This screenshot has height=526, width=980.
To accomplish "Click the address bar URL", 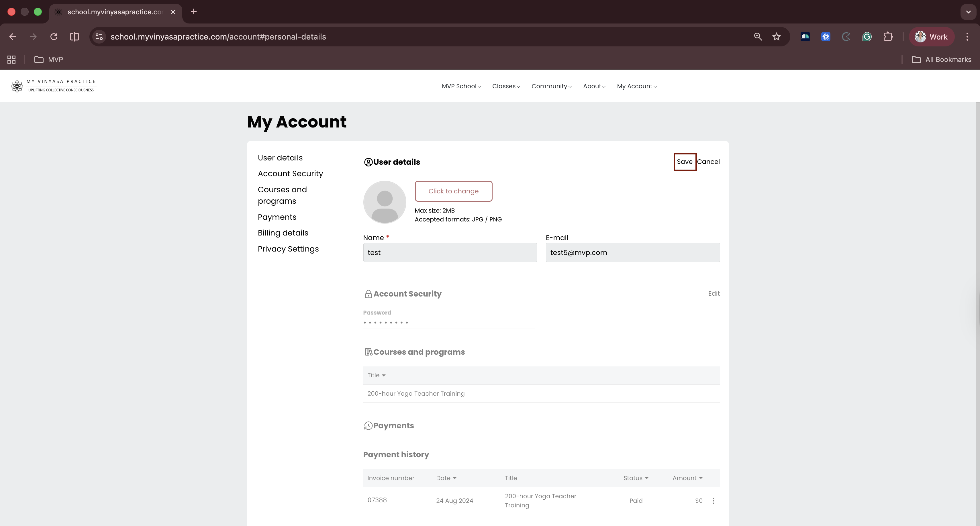I will tap(218, 37).
